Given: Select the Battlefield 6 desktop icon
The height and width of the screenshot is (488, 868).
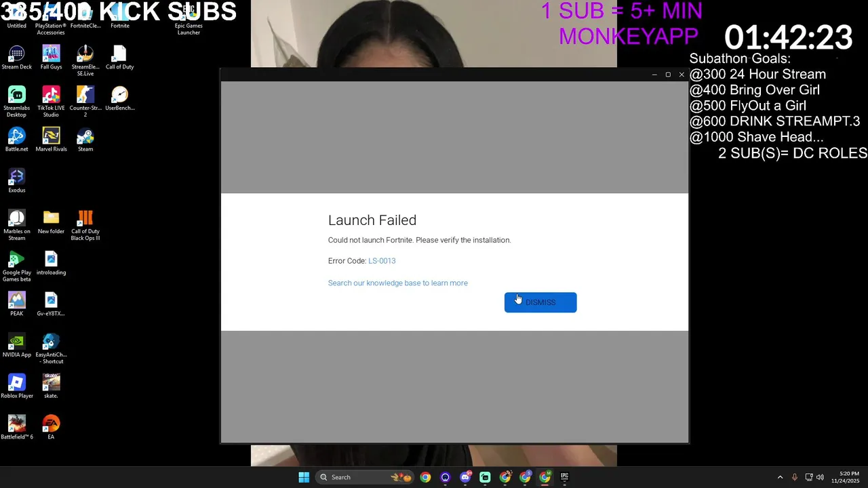Looking at the screenshot, I should pyautogui.click(x=17, y=428).
